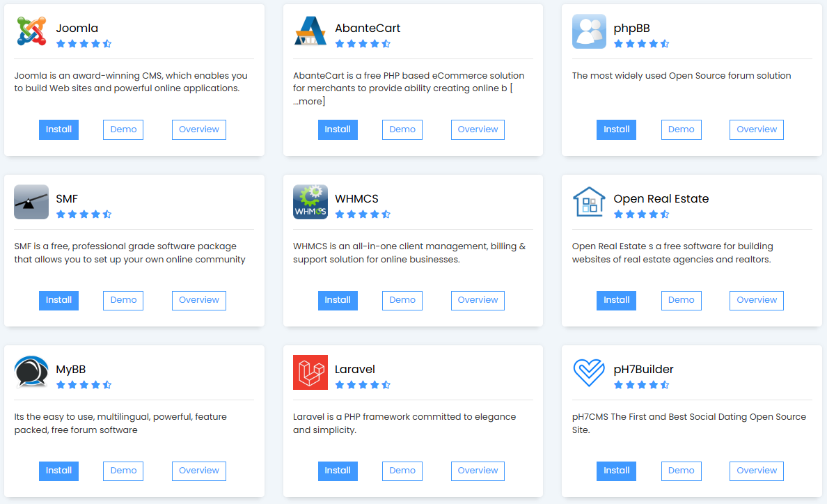Click the SMF star rating
This screenshot has width=827, height=504.
click(x=84, y=214)
